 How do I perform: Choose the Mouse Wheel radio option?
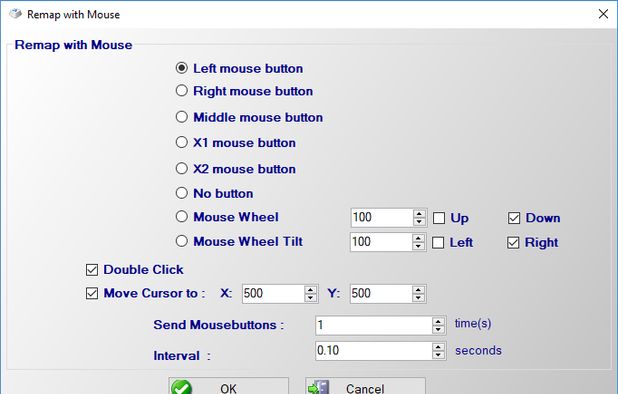coord(181,217)
